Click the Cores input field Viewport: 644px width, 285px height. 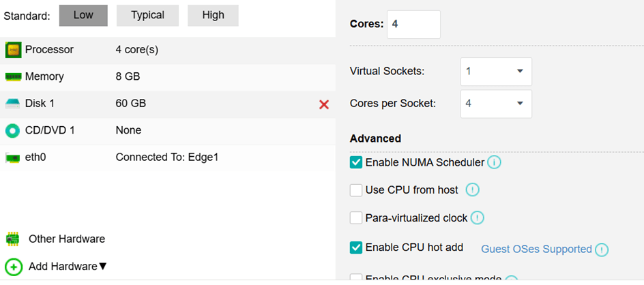click(x=413, y=25)
